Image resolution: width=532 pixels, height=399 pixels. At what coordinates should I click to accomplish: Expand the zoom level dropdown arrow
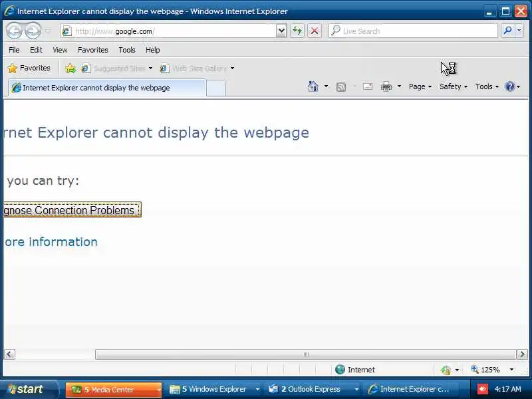point(511,370)
